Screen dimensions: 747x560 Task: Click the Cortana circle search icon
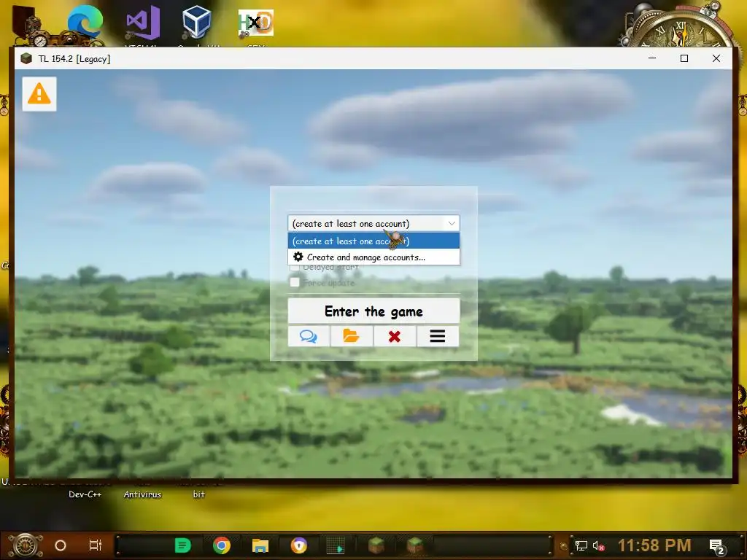[61, 545]
